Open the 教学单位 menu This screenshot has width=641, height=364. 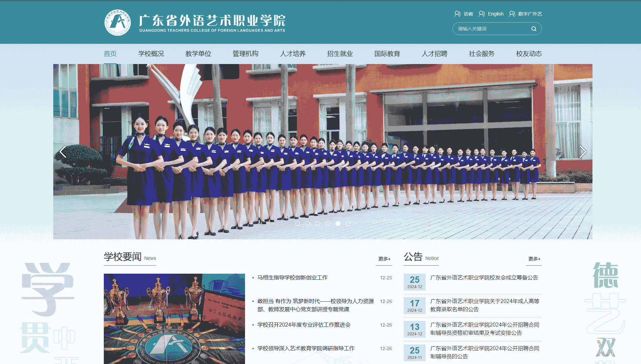pyautogui.click(x=198, y=54)
